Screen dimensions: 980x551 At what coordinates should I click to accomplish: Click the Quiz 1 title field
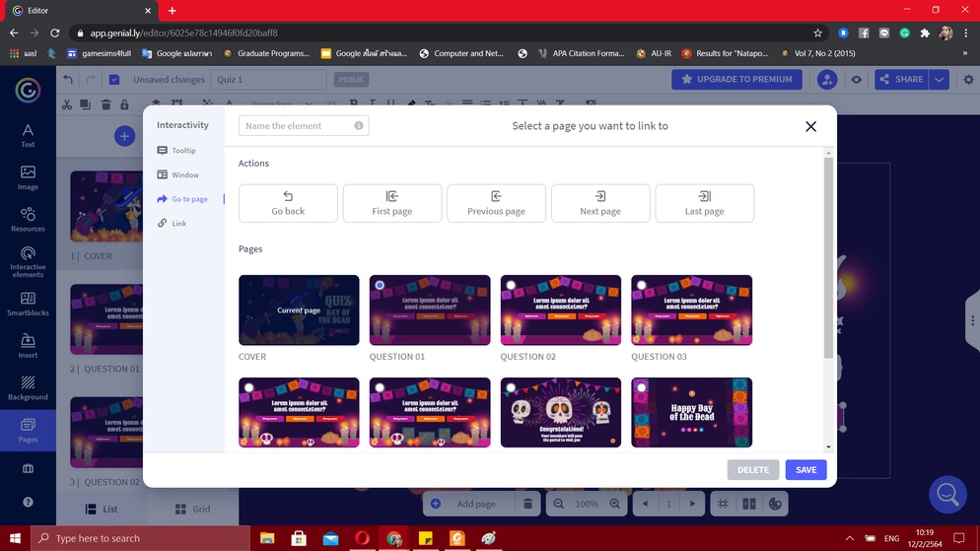268,79
